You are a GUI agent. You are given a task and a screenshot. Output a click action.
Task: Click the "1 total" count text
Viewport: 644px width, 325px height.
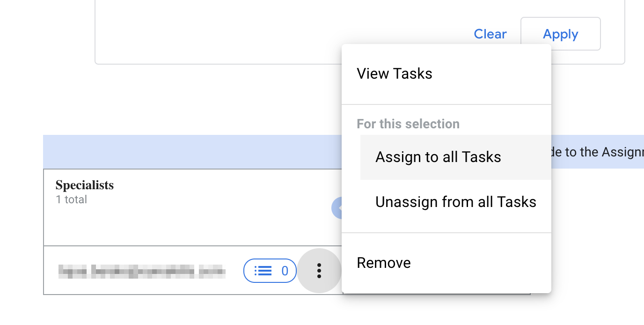[x=71, y=199]
